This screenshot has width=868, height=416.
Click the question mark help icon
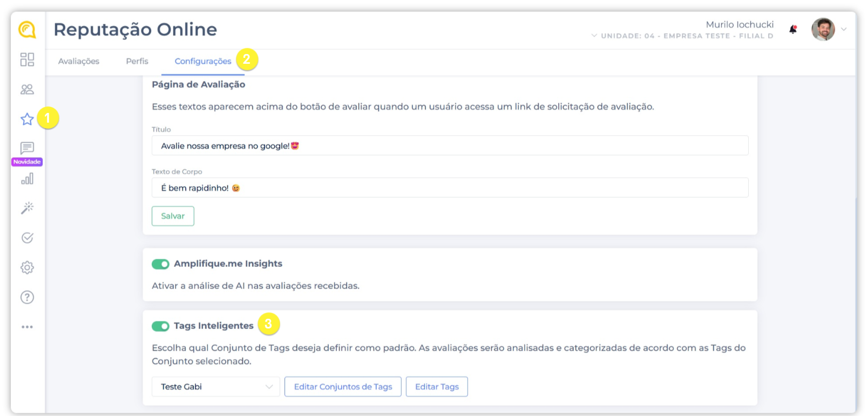(27, 297)
